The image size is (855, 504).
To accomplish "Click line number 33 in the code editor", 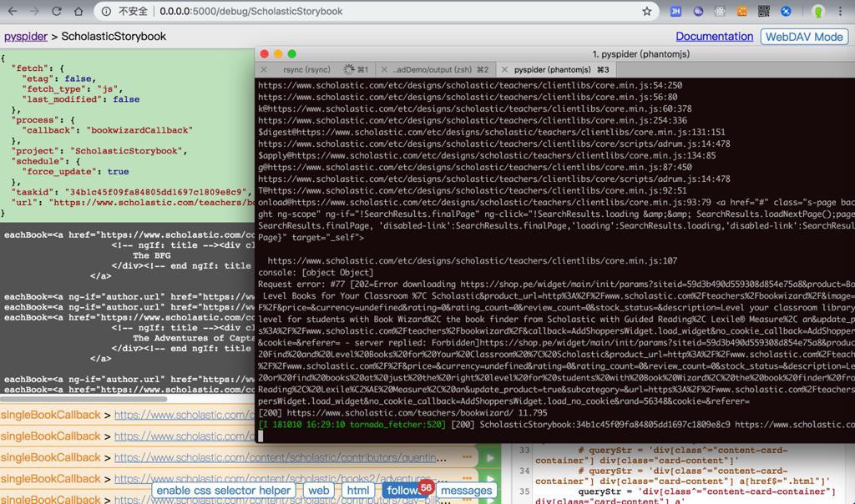I will click(x=524, y=450).
